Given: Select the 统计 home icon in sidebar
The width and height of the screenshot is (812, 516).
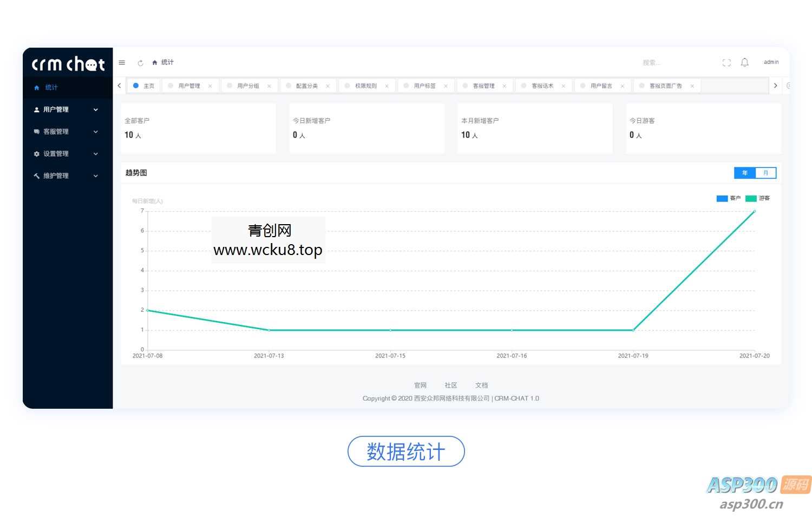Looking at the screenshot, I should pyautogui.click(x=36, y=87).
